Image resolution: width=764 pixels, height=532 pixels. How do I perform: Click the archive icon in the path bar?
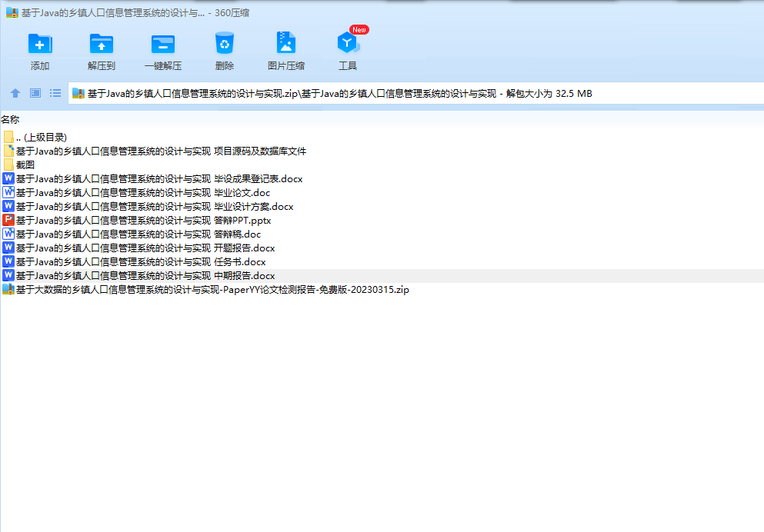[x=78, y=93]
